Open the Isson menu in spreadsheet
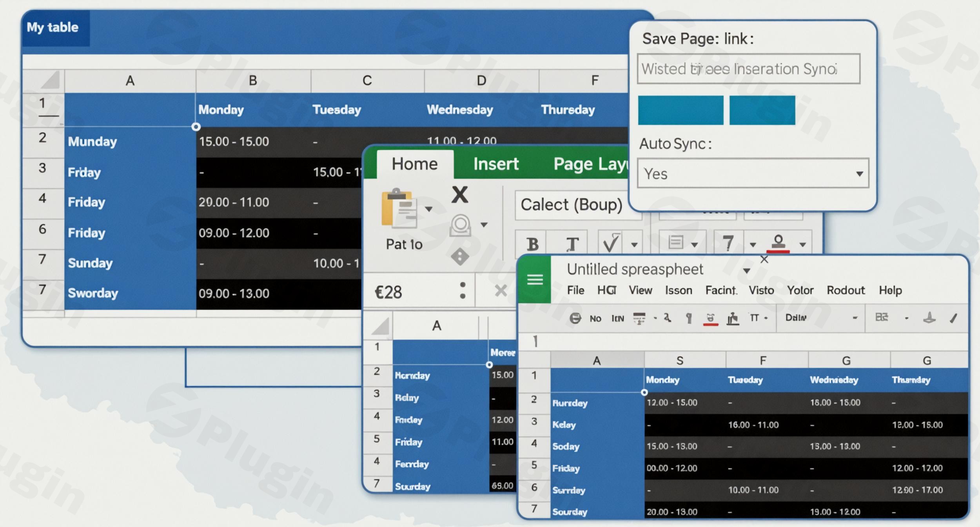This screenshot has width=980, height=527. tap(679, 290)
